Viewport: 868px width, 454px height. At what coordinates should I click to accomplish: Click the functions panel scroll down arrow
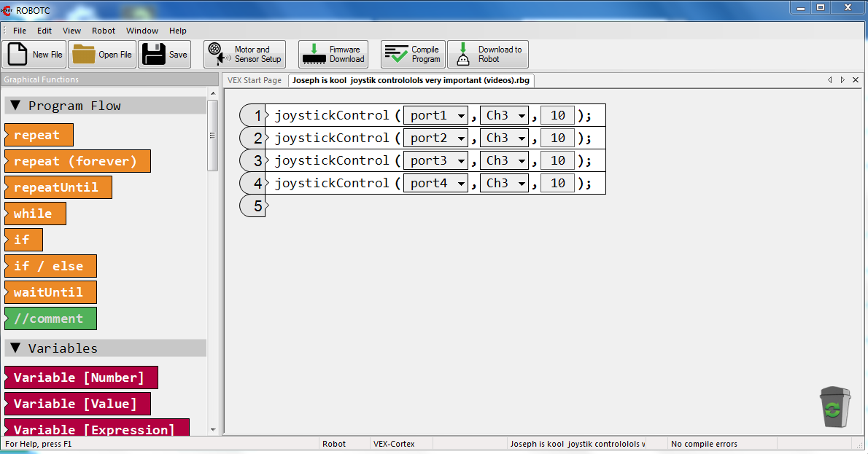coord(213,430)
